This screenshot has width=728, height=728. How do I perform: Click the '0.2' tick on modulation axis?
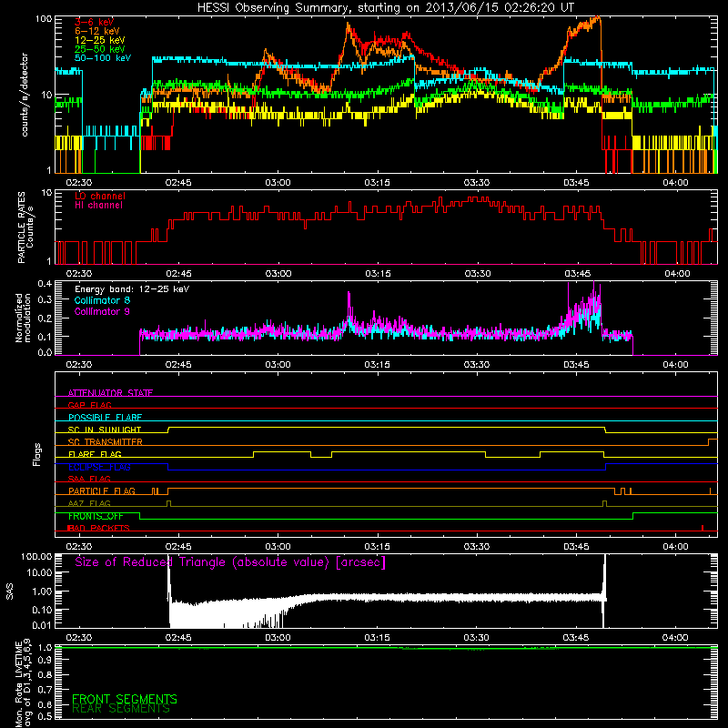pyautogui.click(x=45, y=318)
